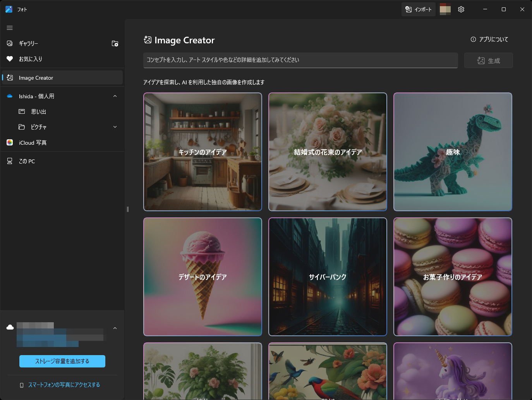Expand the ピクチャ folder chevron

pyautogui.click(x=115, y=126)
